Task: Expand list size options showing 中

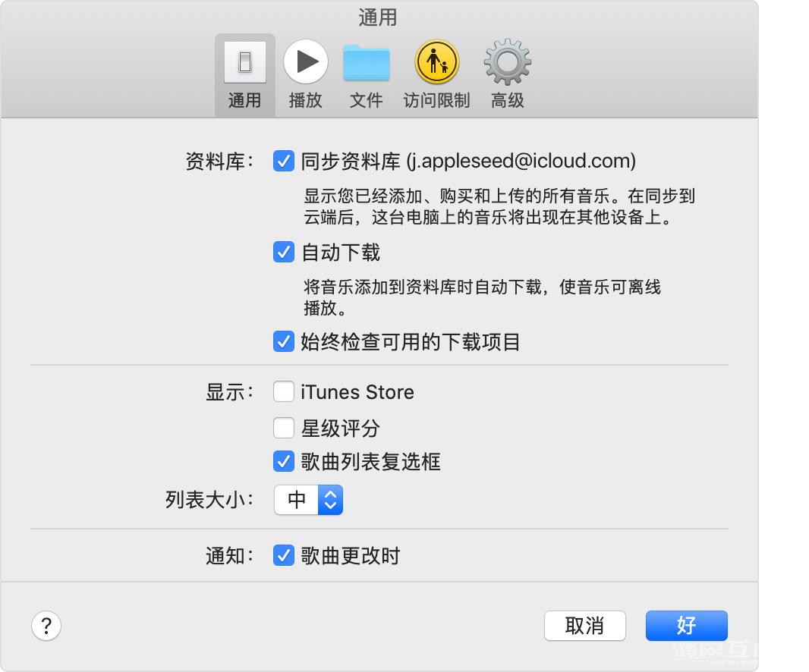Action: coord(308,500)
